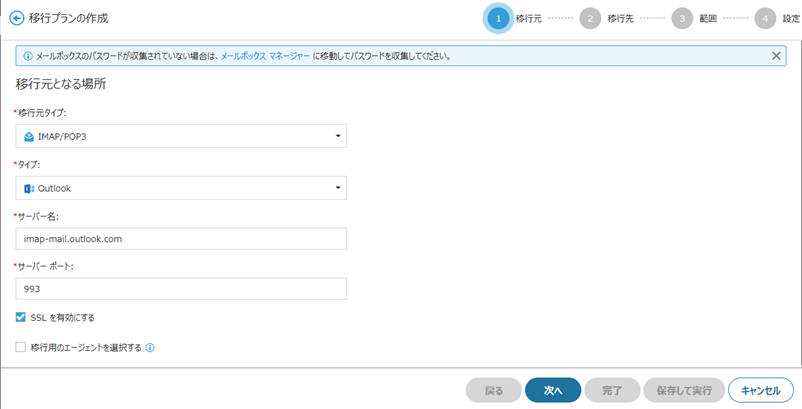
Task: Open the メールボックス マネージャー link
Action: pos(265,56)
